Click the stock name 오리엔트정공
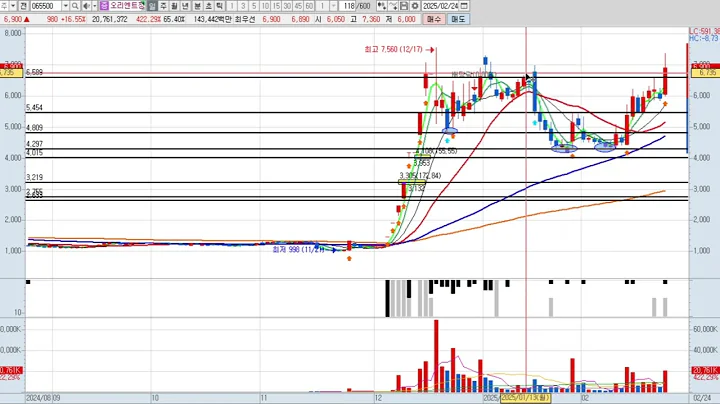The width and height of the screenshot is (720, 404). click(127, 6)
